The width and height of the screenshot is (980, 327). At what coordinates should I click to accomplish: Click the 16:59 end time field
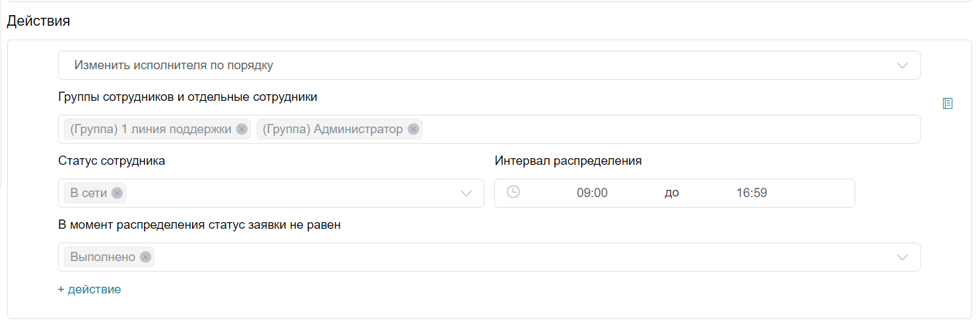click(x=752, y=193)
